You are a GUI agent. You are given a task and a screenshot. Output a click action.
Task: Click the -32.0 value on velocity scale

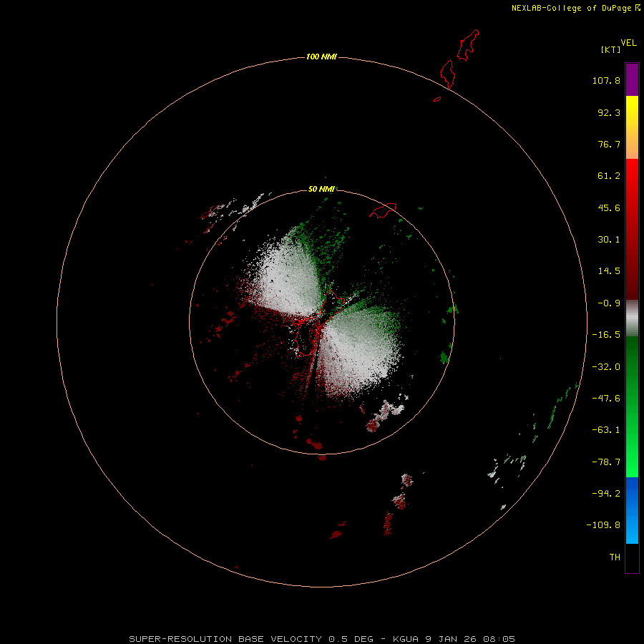click(606, 367)
